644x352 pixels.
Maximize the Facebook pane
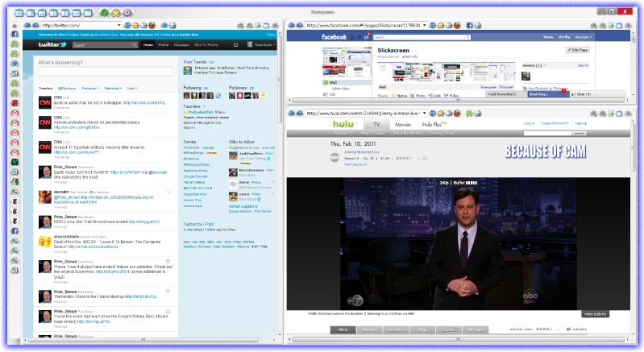pos(619,26)
